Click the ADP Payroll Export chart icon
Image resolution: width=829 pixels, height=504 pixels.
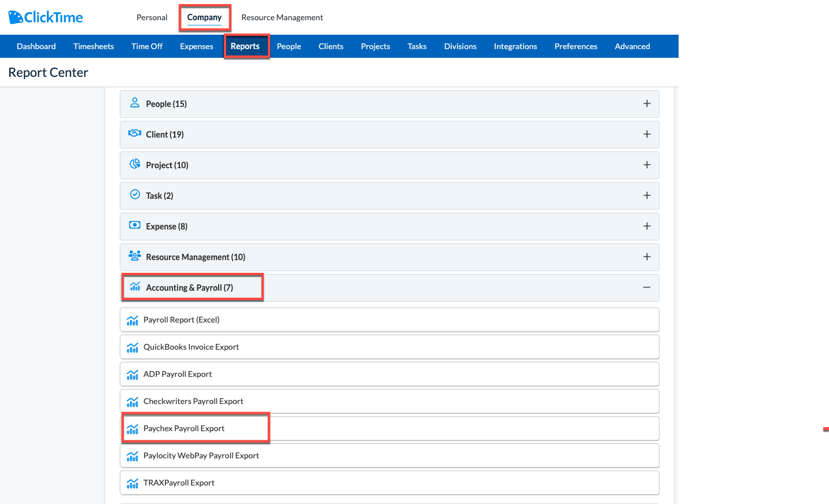click(x=132, y=375)
